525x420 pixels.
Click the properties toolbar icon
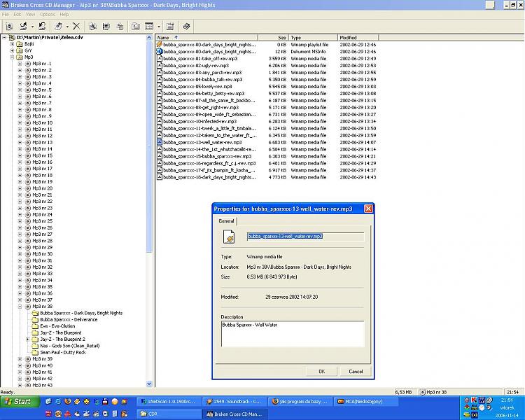click(x=170, y=27)
